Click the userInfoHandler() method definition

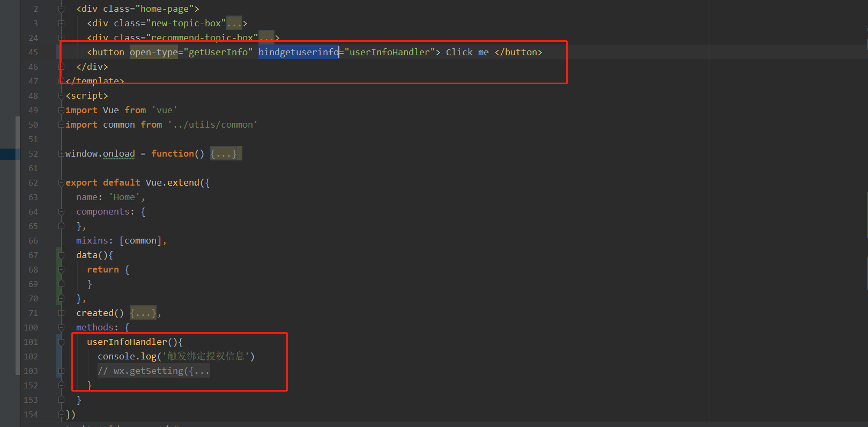pyautogui.click(x=135, y=342)
